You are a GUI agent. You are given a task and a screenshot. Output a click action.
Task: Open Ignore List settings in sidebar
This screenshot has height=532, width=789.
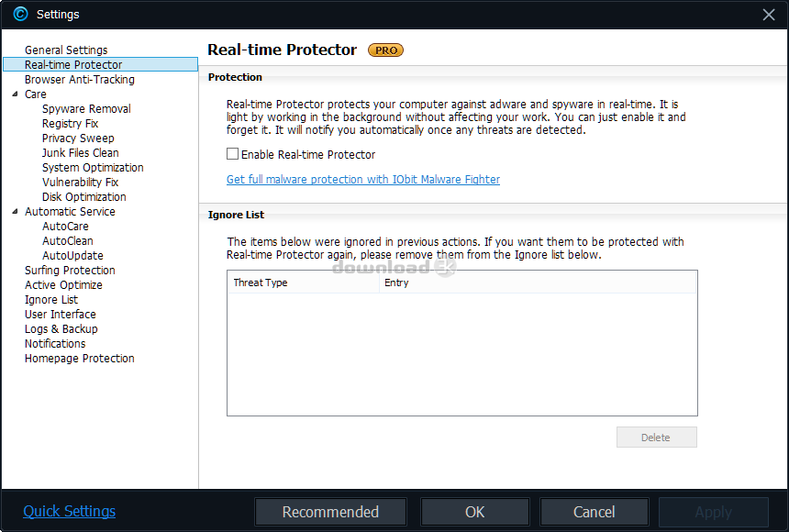point(51,299)
